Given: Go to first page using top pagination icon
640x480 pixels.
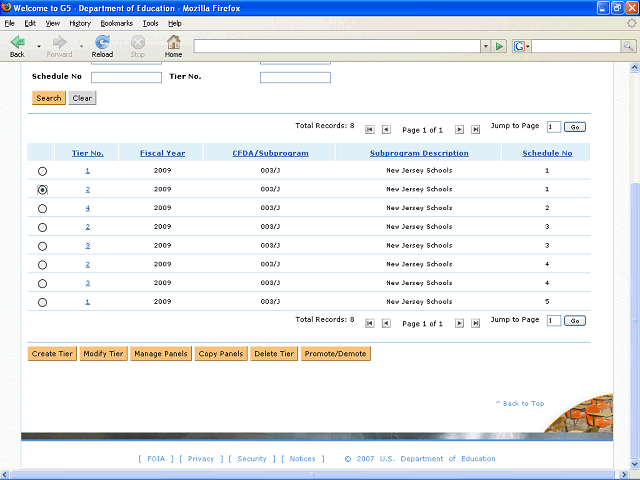Looking at the screenshot, I should click(x=370, y=129).
